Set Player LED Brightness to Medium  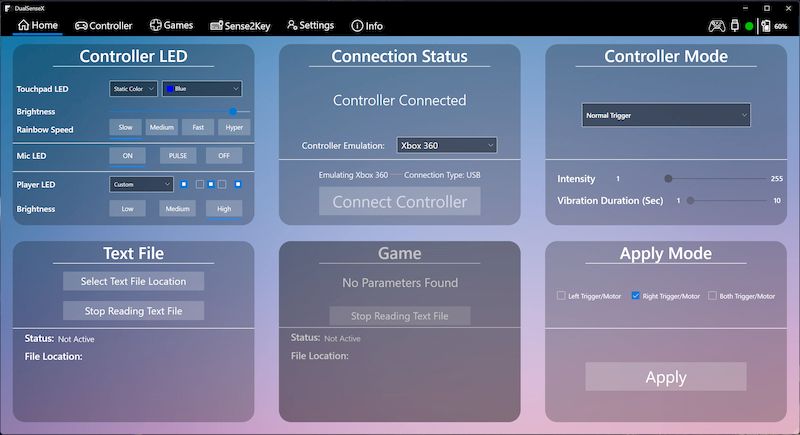coord(178,209)
